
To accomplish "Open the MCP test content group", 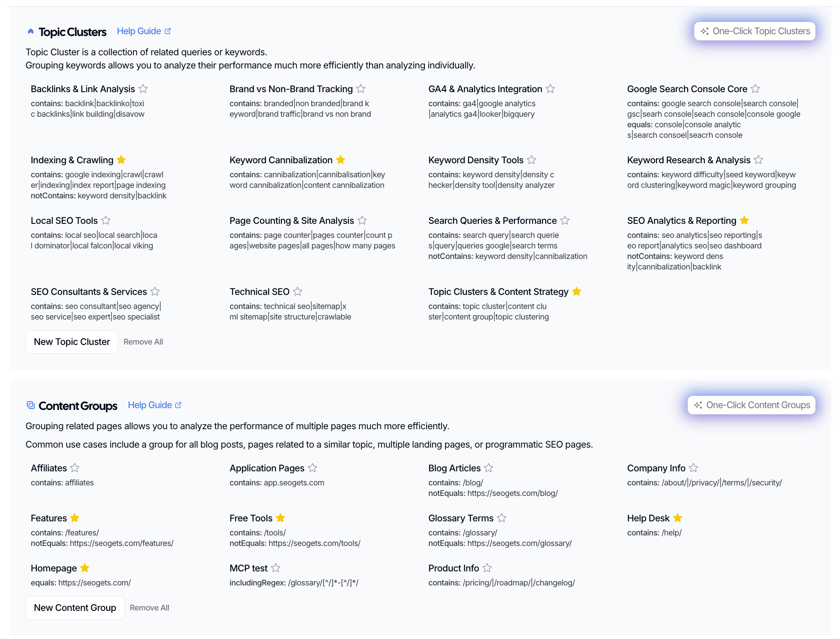I will click(248, 568).
